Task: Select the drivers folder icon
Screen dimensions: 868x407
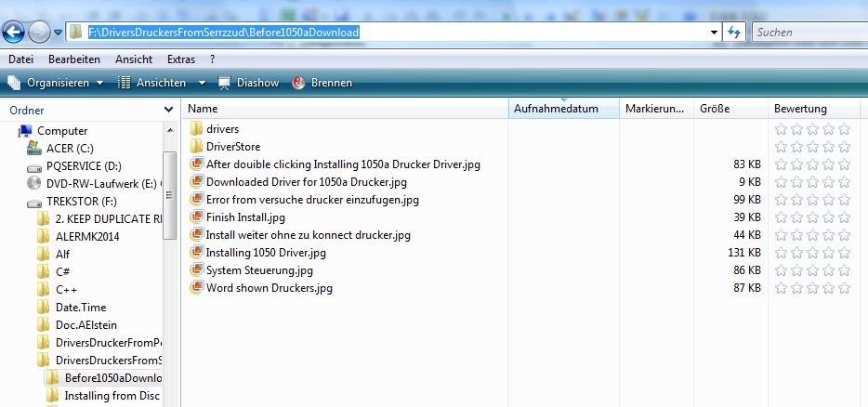Action: (196, 128)
